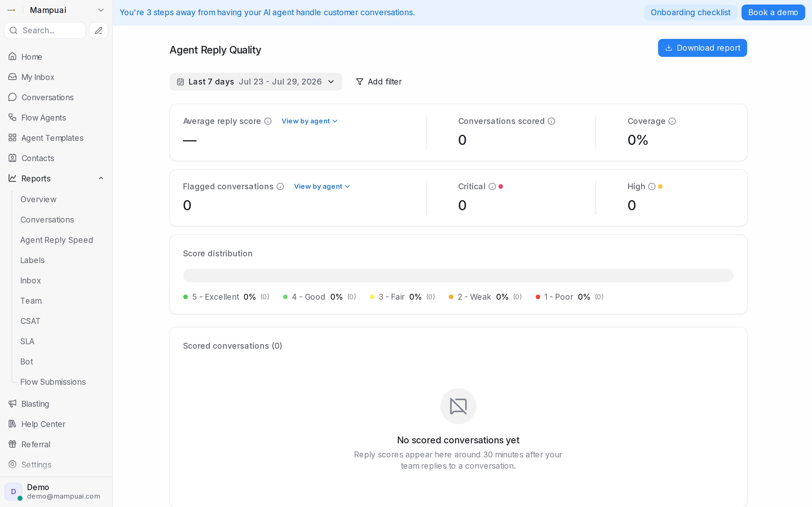
Task: Focus the sidebar Search field
Action: (45, 30)
